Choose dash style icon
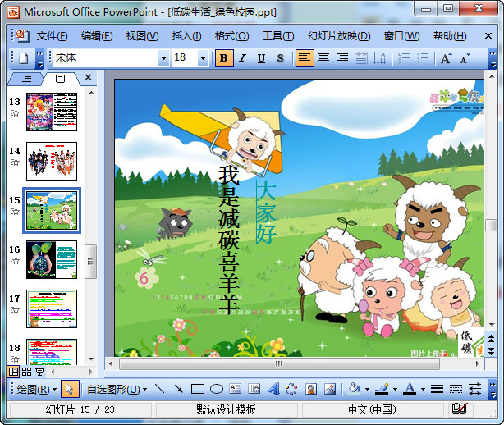 click(456, 389)
